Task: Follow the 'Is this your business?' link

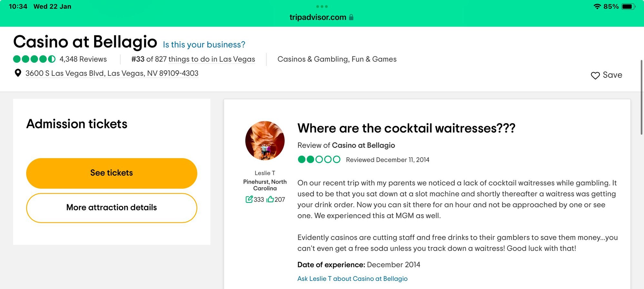Action: tap(204, 44)
